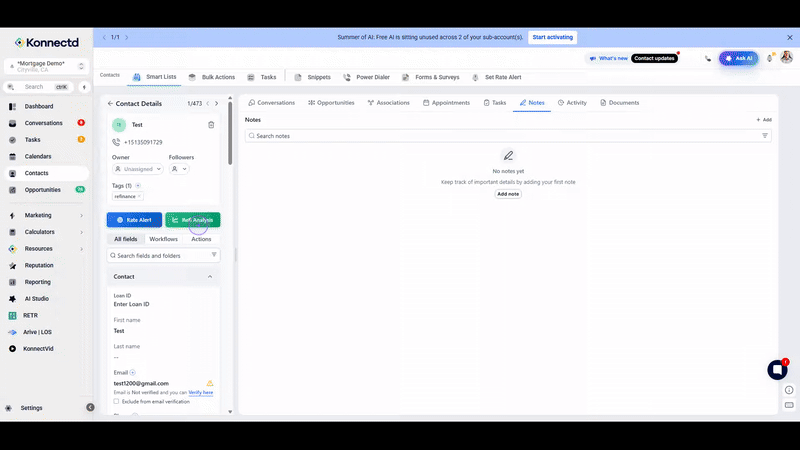Viewport: 800px width, 450px height.
Task: Filter fields with the funnel icon
Action: tap(214, 255)
